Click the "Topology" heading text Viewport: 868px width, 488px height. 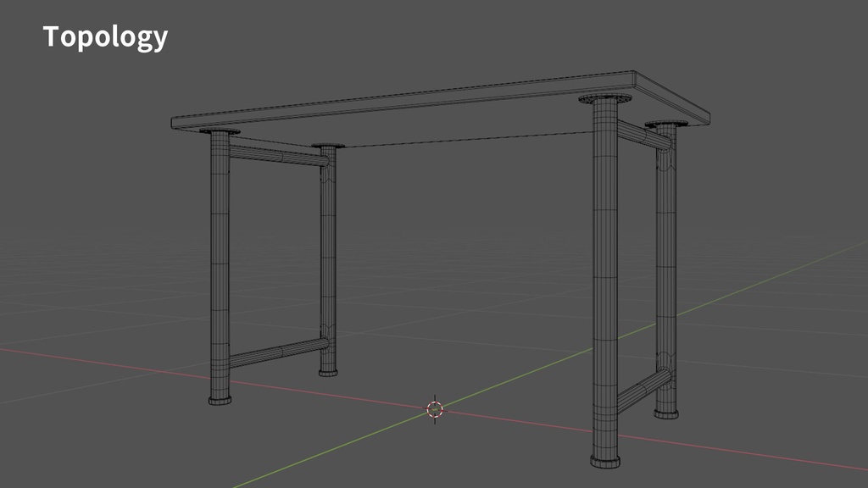[x=105, y=36]
